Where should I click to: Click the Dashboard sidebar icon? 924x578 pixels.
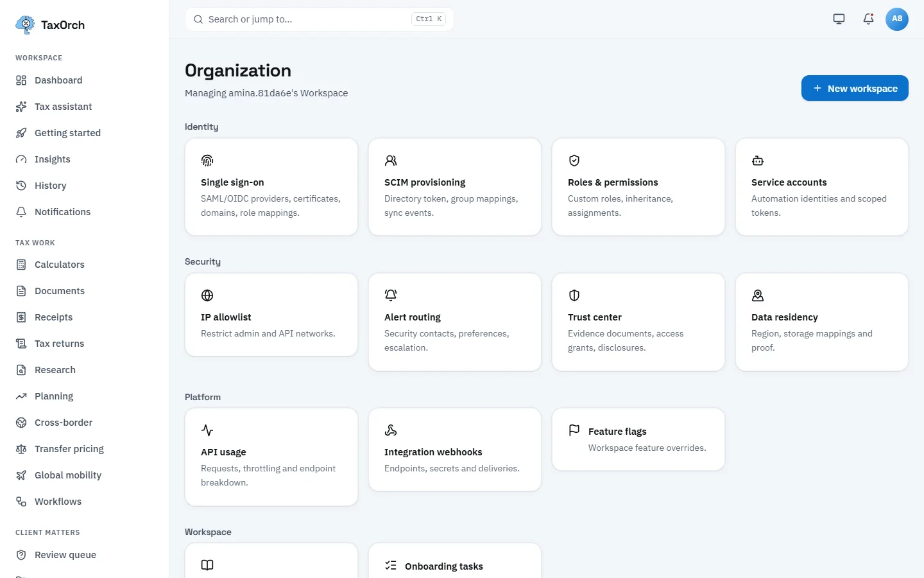click(21, 80)
